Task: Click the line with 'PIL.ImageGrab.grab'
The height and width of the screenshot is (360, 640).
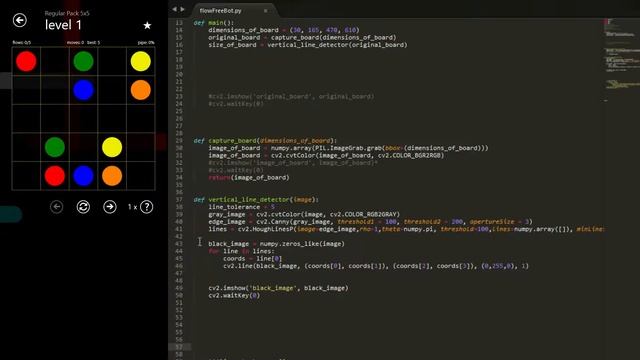Action: click(348, 148)
